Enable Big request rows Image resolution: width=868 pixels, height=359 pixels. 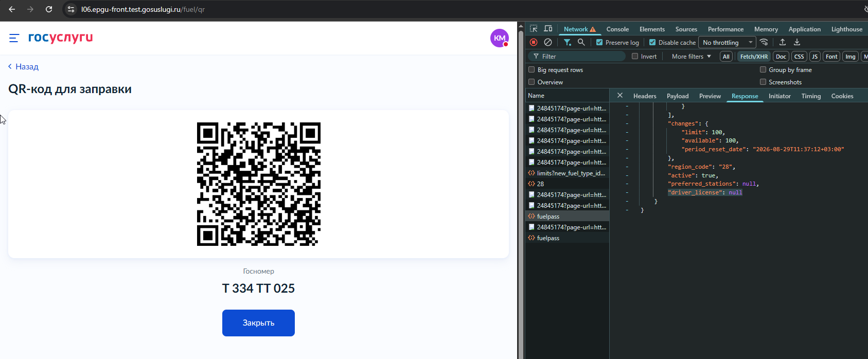click(532, 69)
